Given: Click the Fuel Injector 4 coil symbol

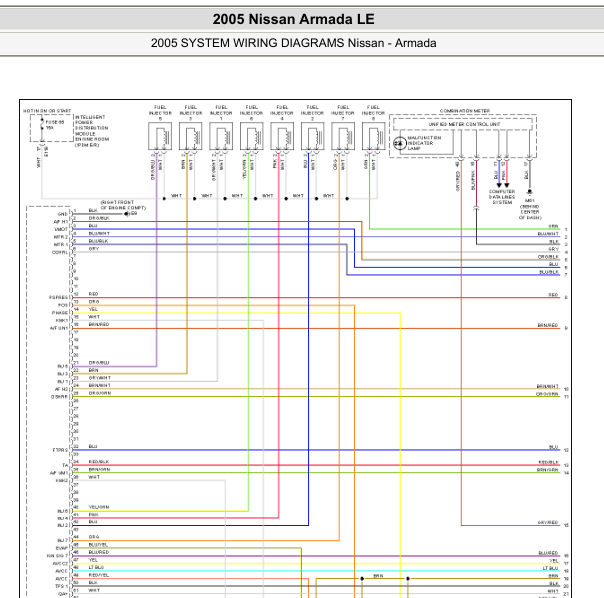Looking at the screenshot, I should coord(282,136).
